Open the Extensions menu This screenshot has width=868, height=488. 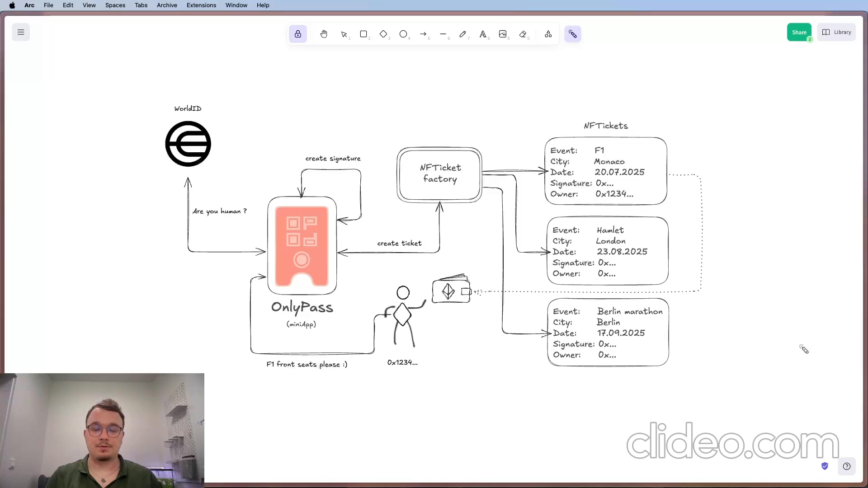(x=201, y=5)
